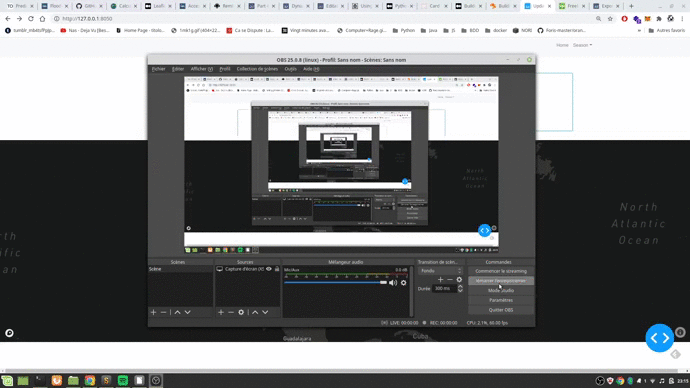Viewport: 690px width, 388px height.
Task: Open the docker bookmarks folder
Action: tap(496, 30)
